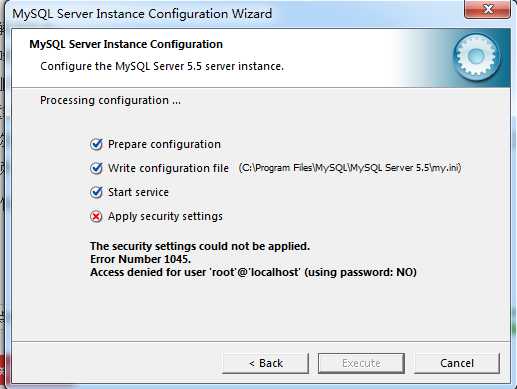Screen dimensions: 517x389
Task: Click the wizard window title bar
Action: click(x=233, y=14)
